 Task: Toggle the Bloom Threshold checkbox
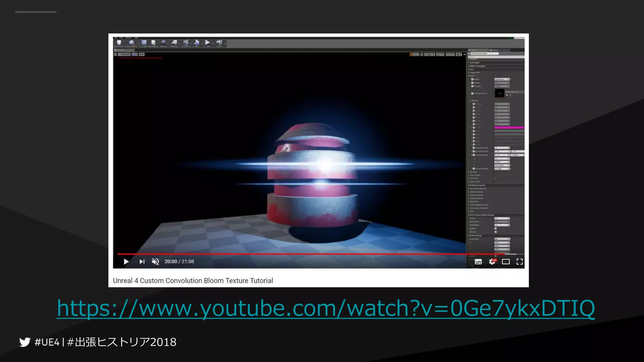[472, 86]
